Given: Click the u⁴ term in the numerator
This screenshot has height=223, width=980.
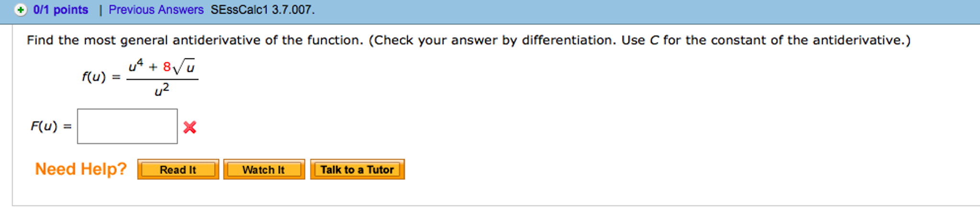Looking at the screenshot, I should (136, 66).
